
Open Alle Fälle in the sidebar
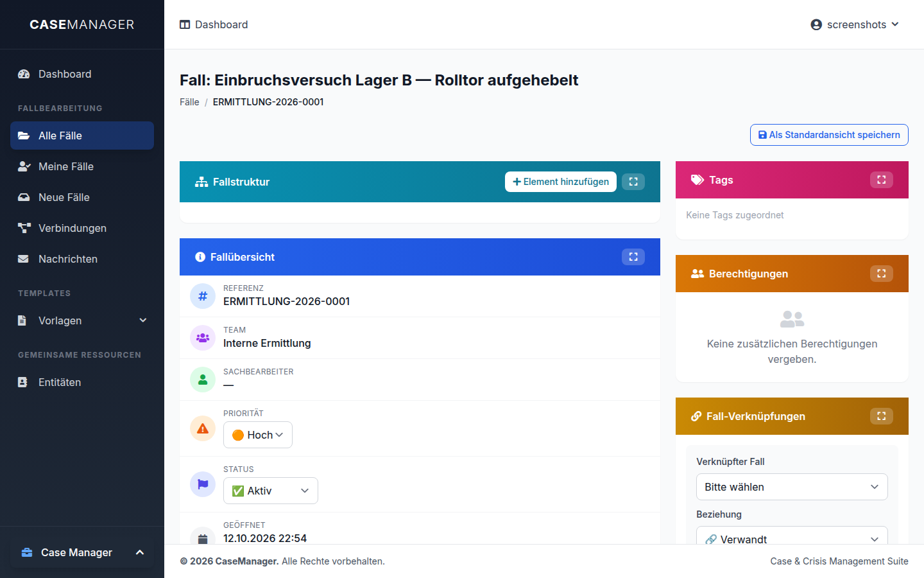82,136
